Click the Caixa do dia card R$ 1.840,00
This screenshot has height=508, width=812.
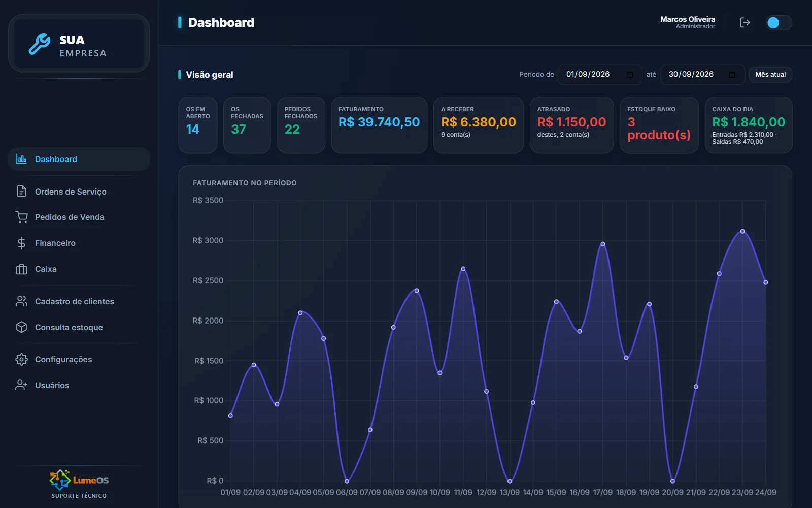[749, 125]
